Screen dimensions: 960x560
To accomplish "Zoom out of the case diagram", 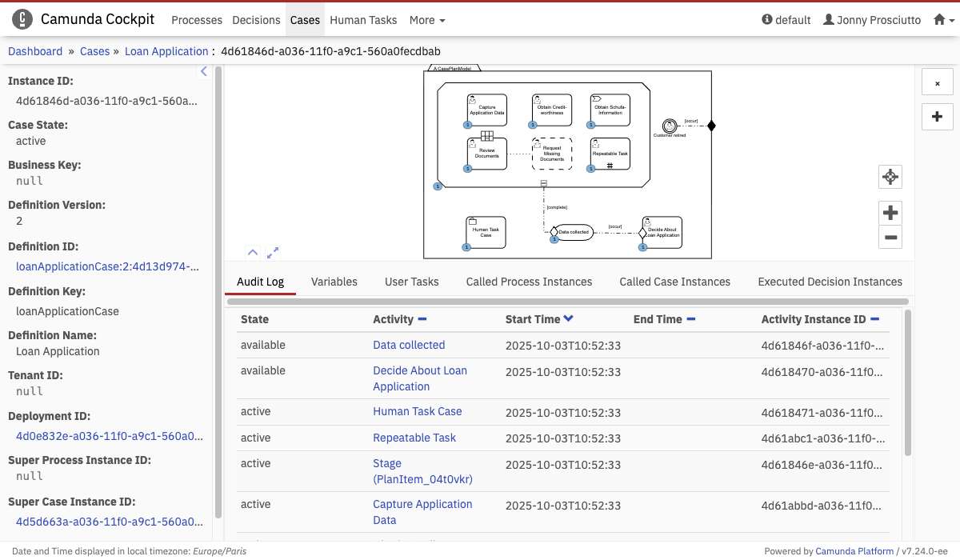I will coord(890,238).
